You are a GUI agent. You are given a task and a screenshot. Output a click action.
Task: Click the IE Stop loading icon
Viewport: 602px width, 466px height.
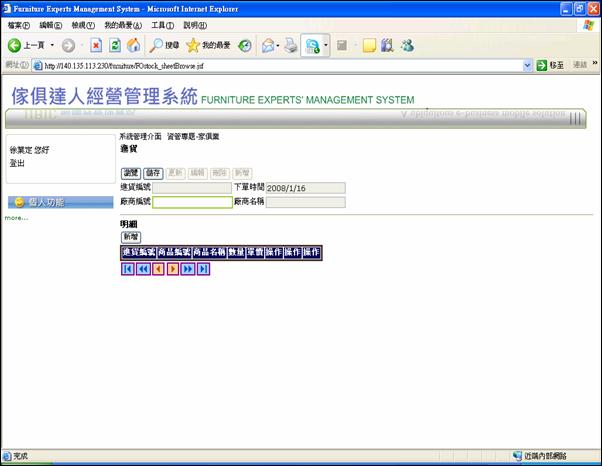click(x=96, y=46)
